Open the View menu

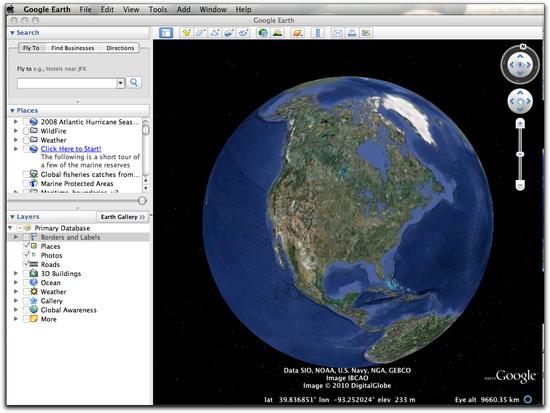pyautogui.click(x=131, y=9)
